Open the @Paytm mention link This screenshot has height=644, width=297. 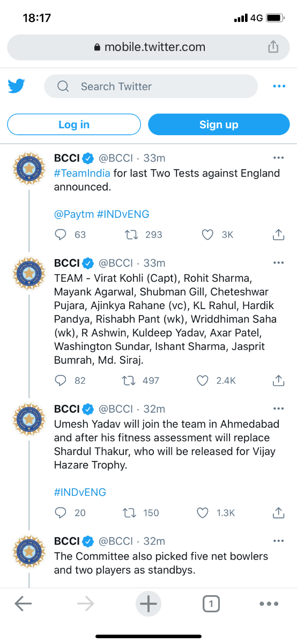tap(74, 214)
